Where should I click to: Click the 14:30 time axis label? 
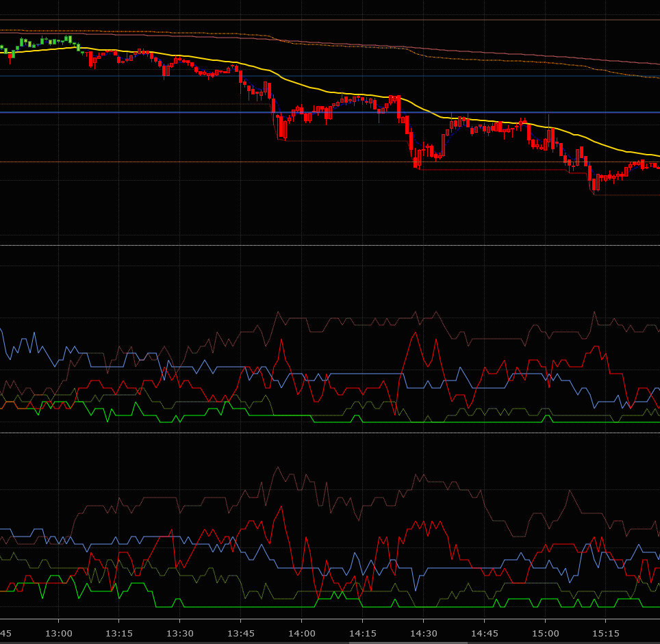pos(423,634)
